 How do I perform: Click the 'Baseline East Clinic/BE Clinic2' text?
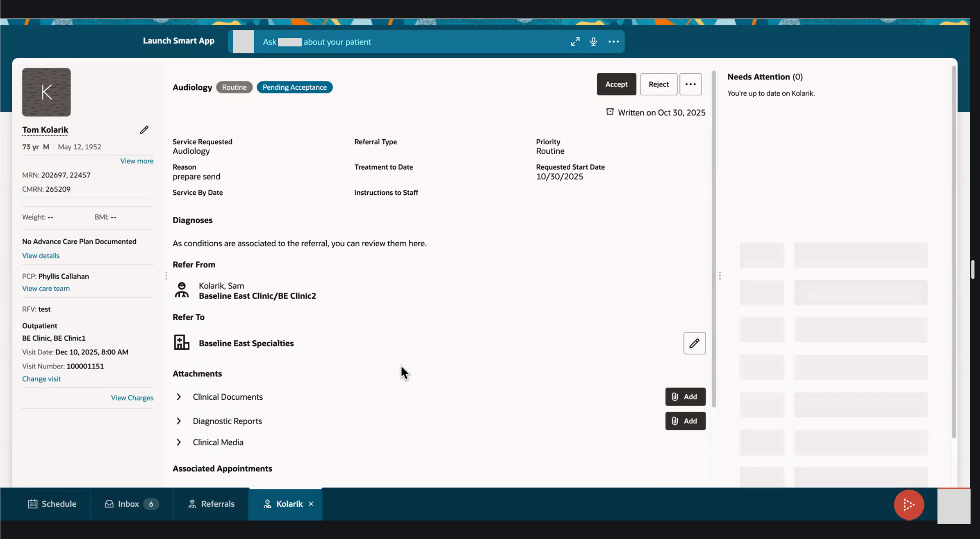pyautogui.click(x=257, y=296)
